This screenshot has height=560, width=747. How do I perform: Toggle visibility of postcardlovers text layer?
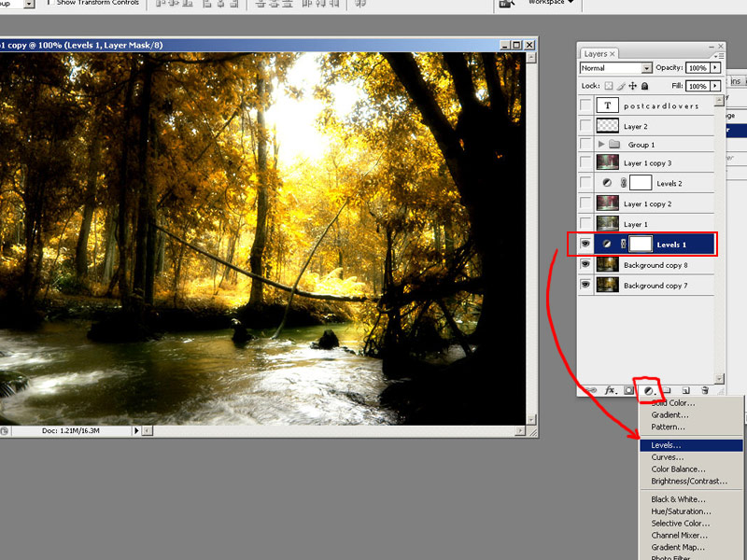585,105
